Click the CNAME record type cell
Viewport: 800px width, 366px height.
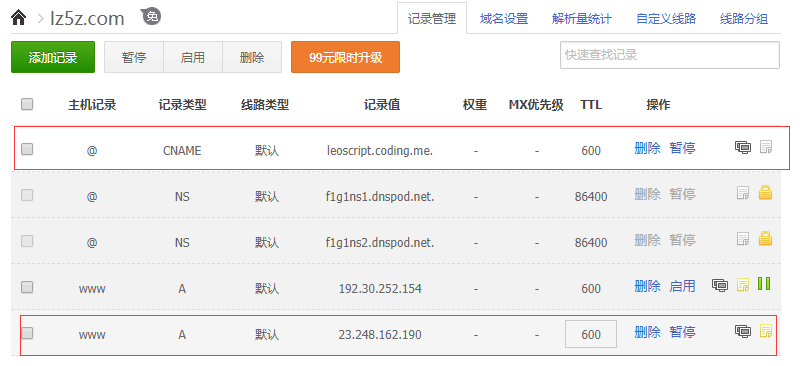coord(182,151)
